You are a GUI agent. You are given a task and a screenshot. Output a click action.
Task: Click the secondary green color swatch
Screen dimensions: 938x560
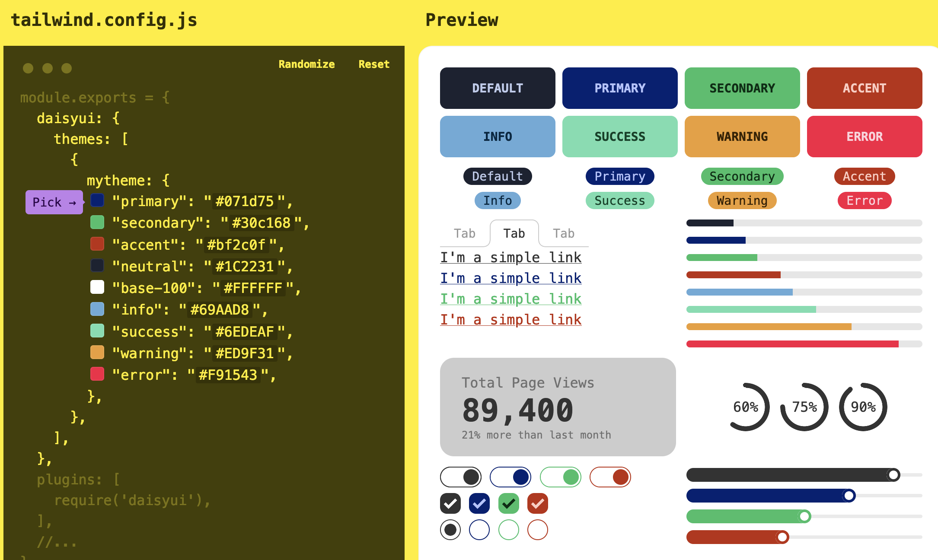coord(97,222)
